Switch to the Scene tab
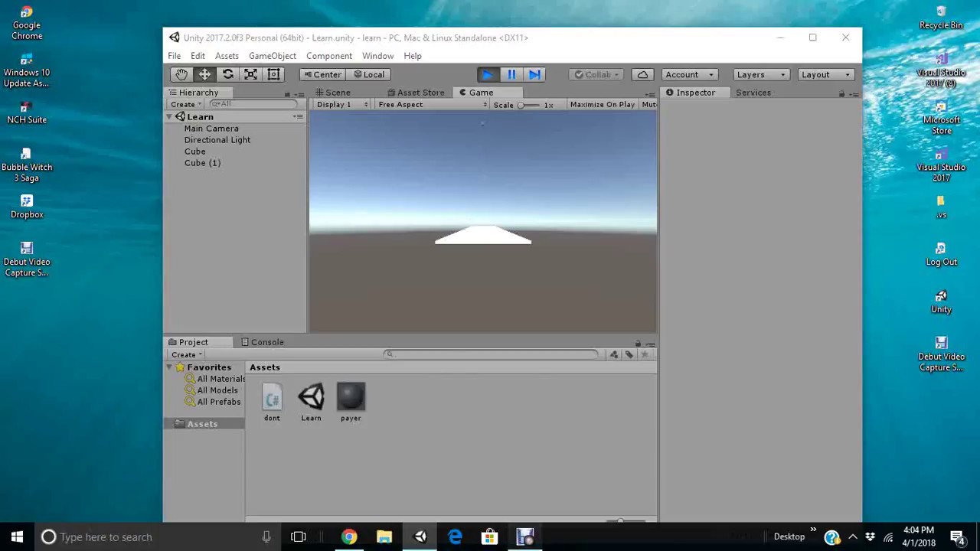980x551 pixels. coord(333,93)
